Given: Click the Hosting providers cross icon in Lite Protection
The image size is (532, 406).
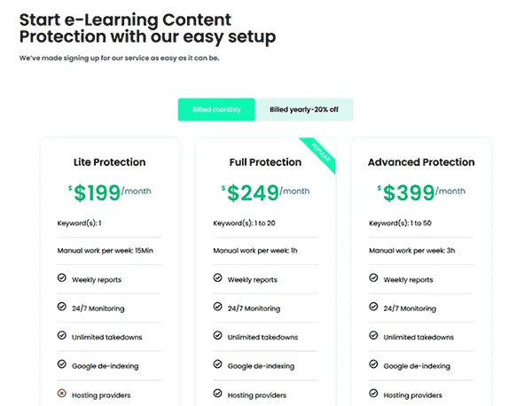Looking at the screenshot, I should (62, 393).
